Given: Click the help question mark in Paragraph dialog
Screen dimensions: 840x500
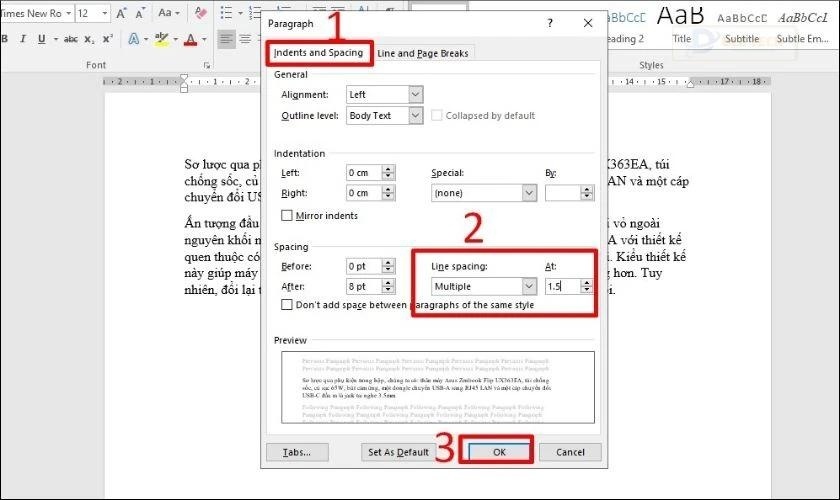Looking at the screenshot, I should (x=550, y=23).
